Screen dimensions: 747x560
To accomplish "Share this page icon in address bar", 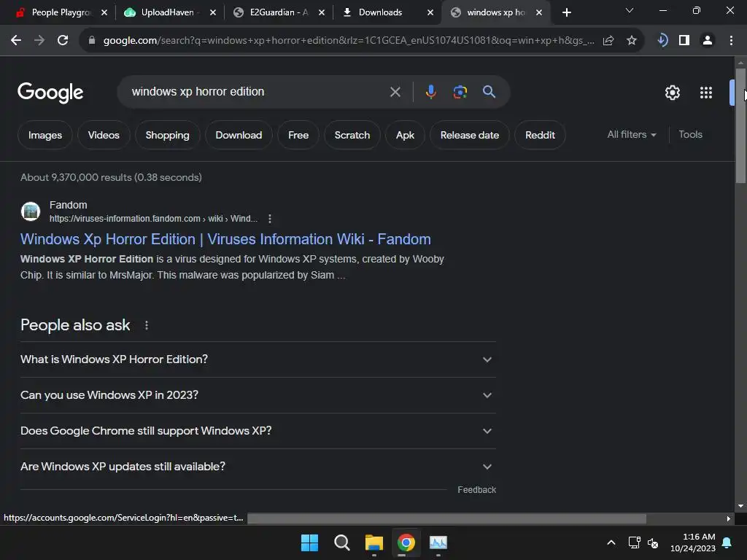I will [x=608, y=41].
